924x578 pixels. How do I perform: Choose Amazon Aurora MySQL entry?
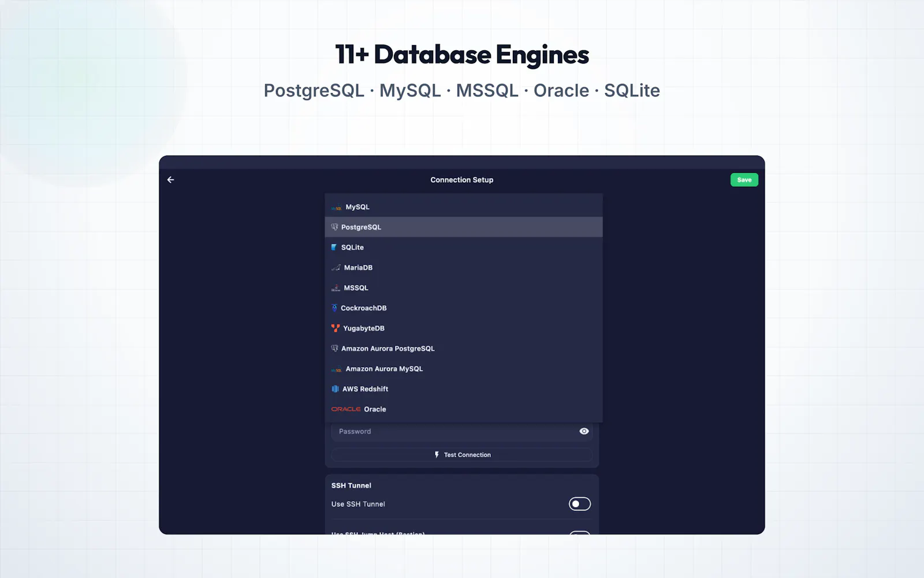463,369
